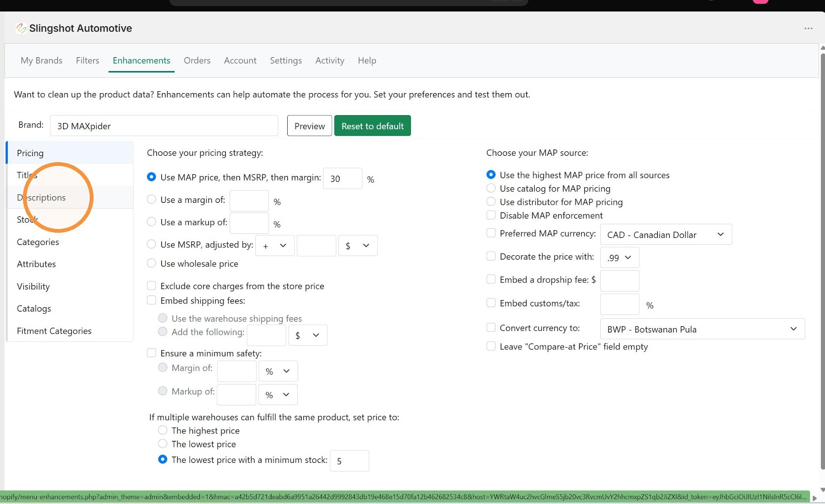The image size is (825, 504).
Task: Click the minimum stock field showing 5
Action: point(349,461)
